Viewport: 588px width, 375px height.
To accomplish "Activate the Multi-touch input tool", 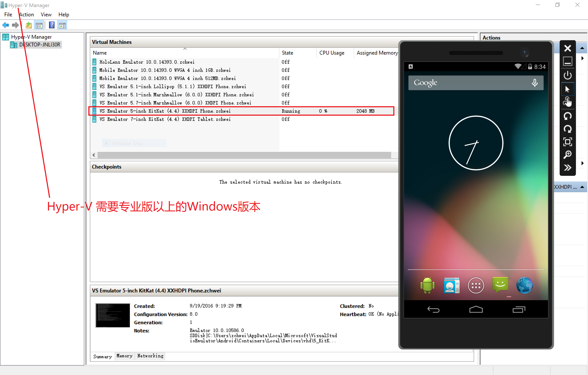I will pyautogui.click(x=568, y=102).
